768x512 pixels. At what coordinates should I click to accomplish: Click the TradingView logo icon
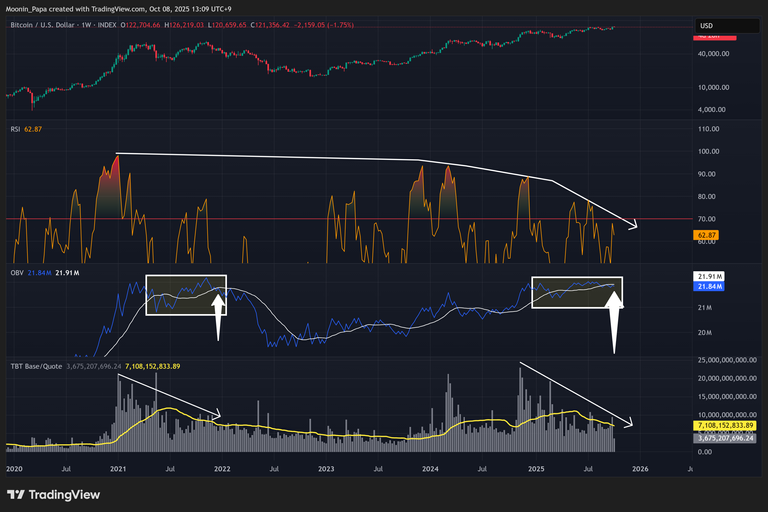coord(16,494)
